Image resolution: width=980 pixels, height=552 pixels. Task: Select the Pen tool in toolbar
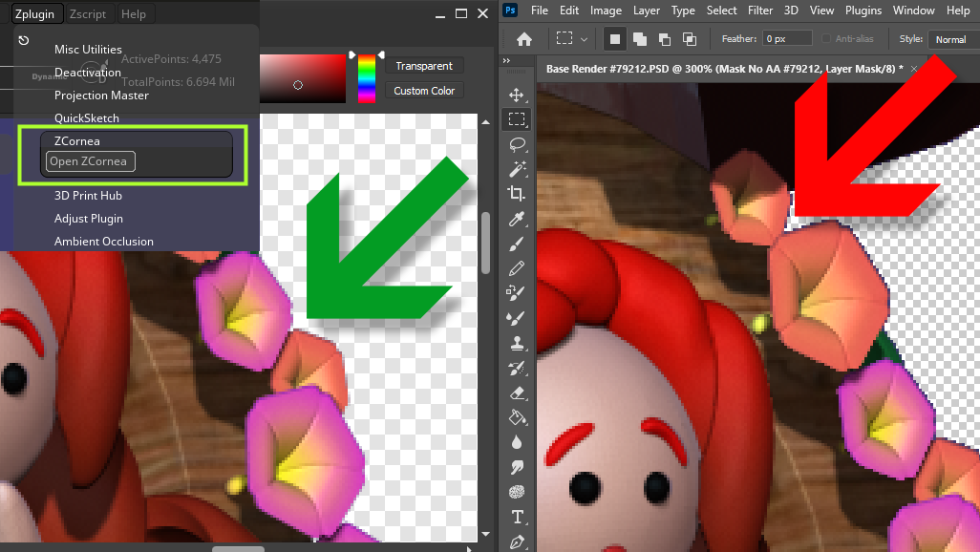[516, 541]
